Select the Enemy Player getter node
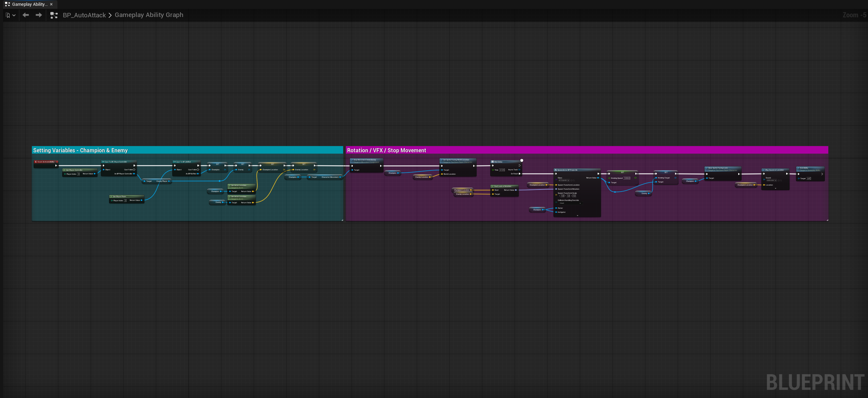The width and height of the screenshot is (868, 398). click(157, 181)
